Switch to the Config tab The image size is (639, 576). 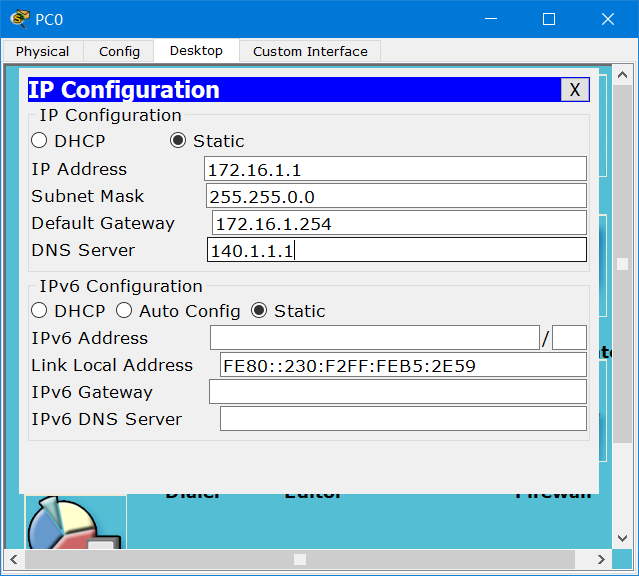click(x=119, y=51)
